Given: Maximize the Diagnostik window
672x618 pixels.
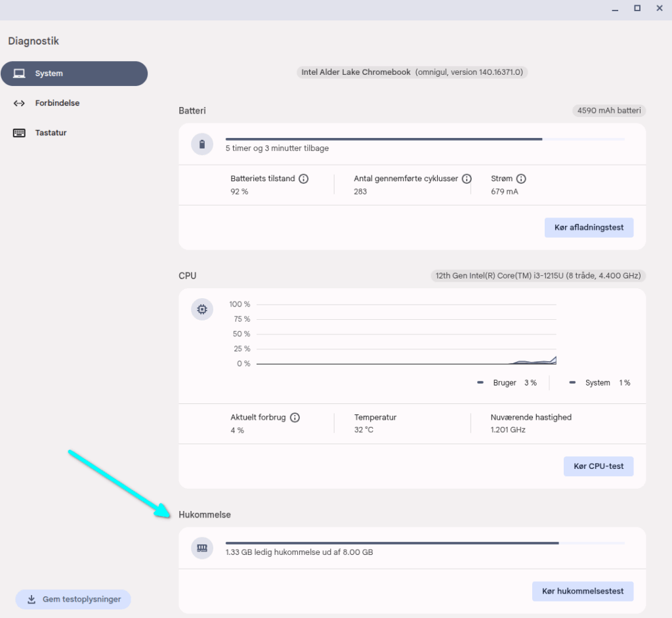Looking at the screenshot, I should click(x=637, y=9).
